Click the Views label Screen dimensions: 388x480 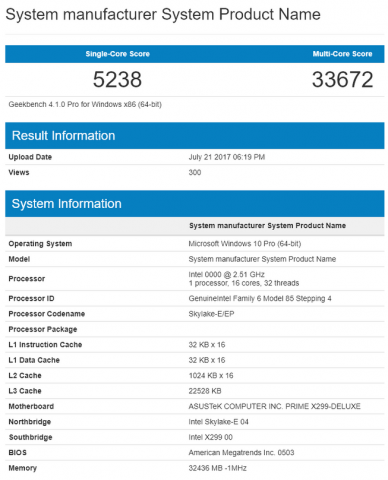(x=19, y=172)
